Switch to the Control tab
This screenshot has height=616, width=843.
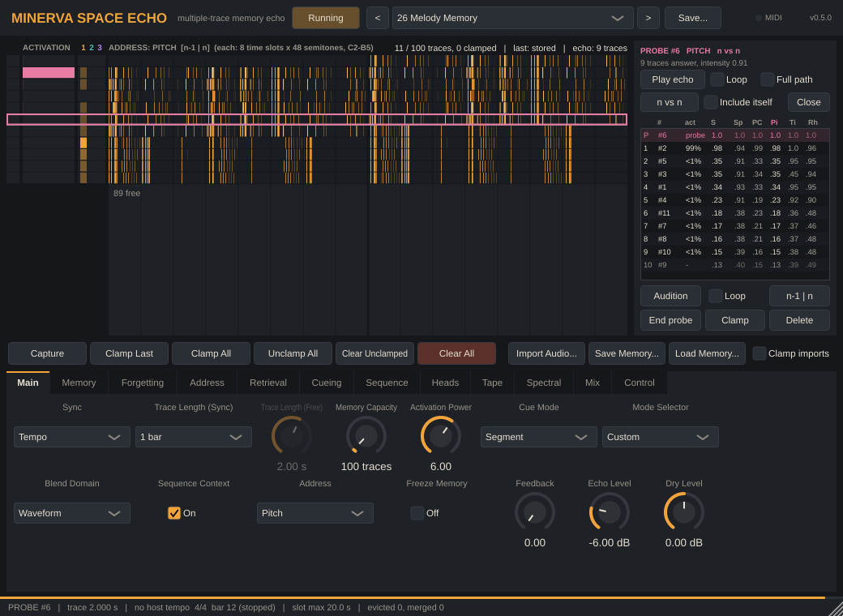click(x=640, y=383)
